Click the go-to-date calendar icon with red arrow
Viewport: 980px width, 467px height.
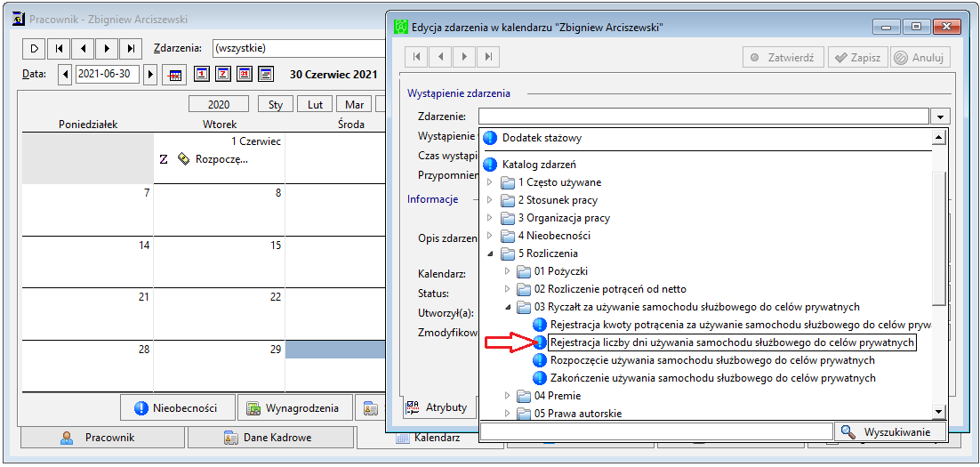(x=175, y=75)
